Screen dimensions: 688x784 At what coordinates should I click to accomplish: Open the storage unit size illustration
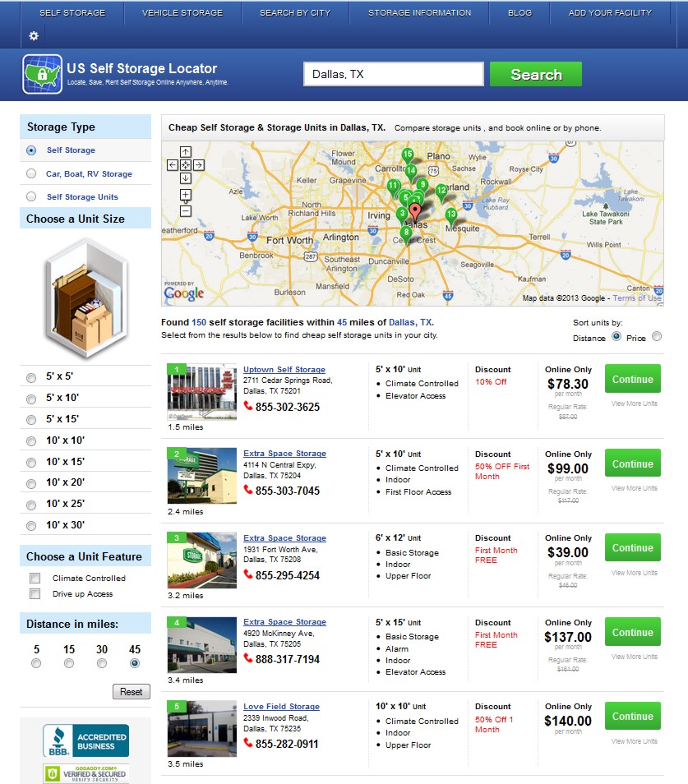coord(86,298)
